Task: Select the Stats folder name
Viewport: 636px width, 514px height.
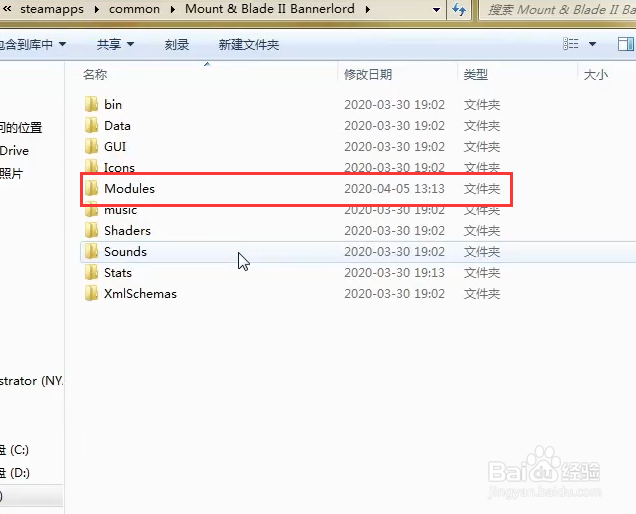Action: (x=118, y=273)
